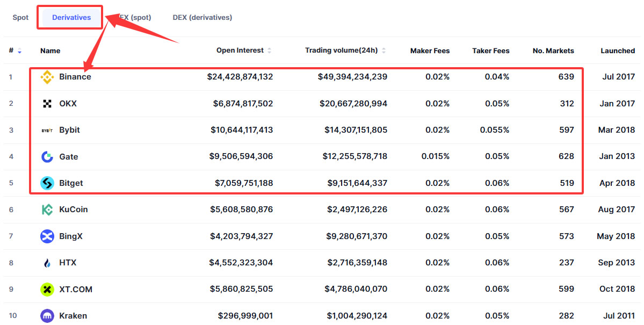The height and width of the screenshot is (325, 644).
Task: Sort table by Trading volume(24h)
Action: [383, 50]
